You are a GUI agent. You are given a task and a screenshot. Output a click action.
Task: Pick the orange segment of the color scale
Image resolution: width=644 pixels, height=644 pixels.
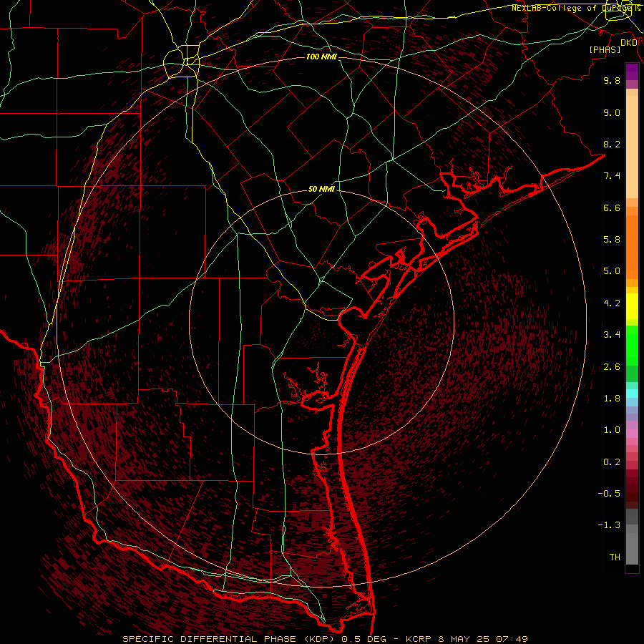[x=632, y=248]
